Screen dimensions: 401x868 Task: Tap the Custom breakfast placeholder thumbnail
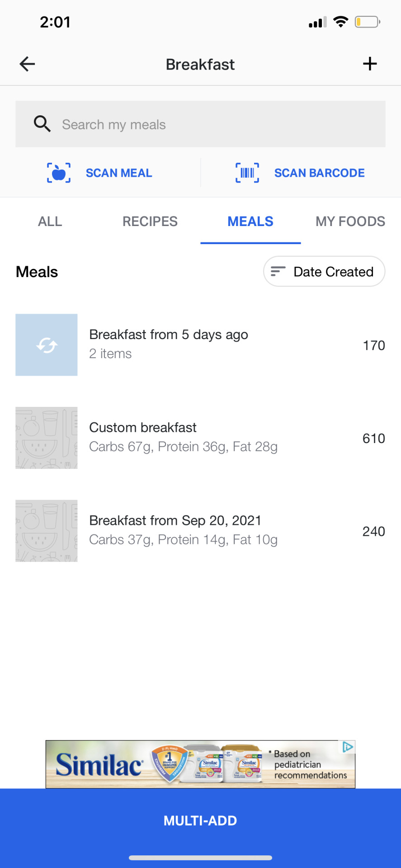pyautogui.click(x=47, y=438)
